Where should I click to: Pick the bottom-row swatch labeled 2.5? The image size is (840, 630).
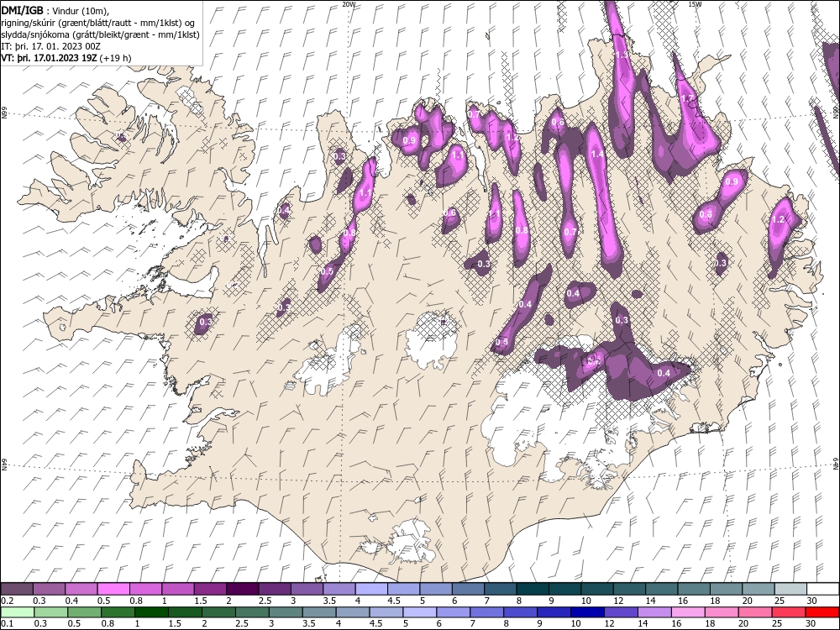(252, 612)
